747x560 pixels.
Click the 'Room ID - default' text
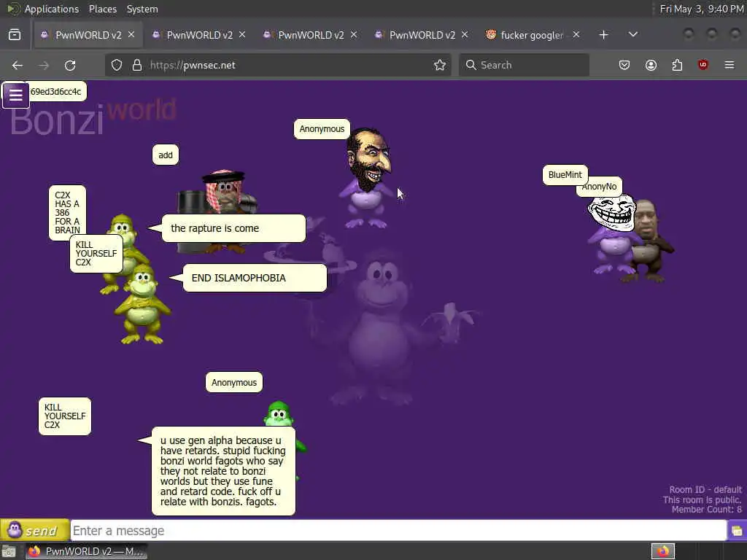pyautogui.click(x=705, y=489)
